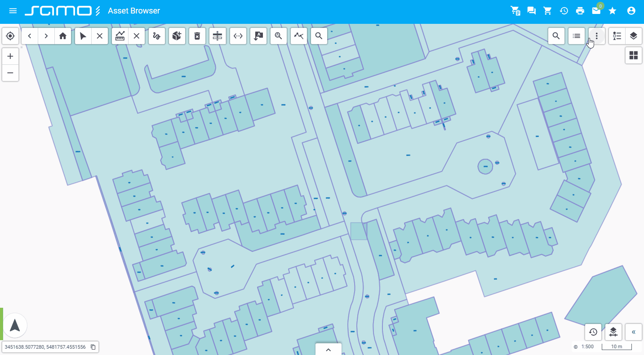644x355 pixels.
Task: Select the polyline vertices edit tool
Action: [299, 36]
